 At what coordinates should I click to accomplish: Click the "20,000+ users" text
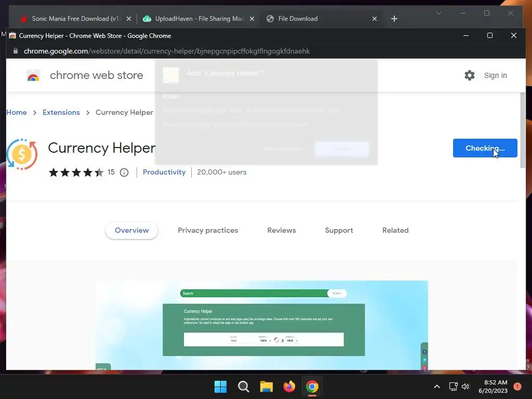pyautogui.click(x=221, y=172)
